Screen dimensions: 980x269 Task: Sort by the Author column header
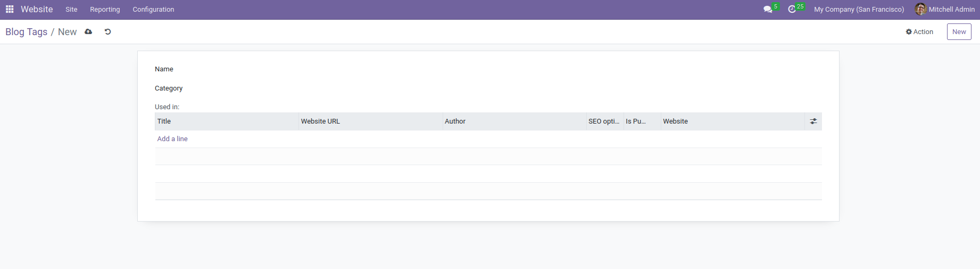[x=514, y=121]
